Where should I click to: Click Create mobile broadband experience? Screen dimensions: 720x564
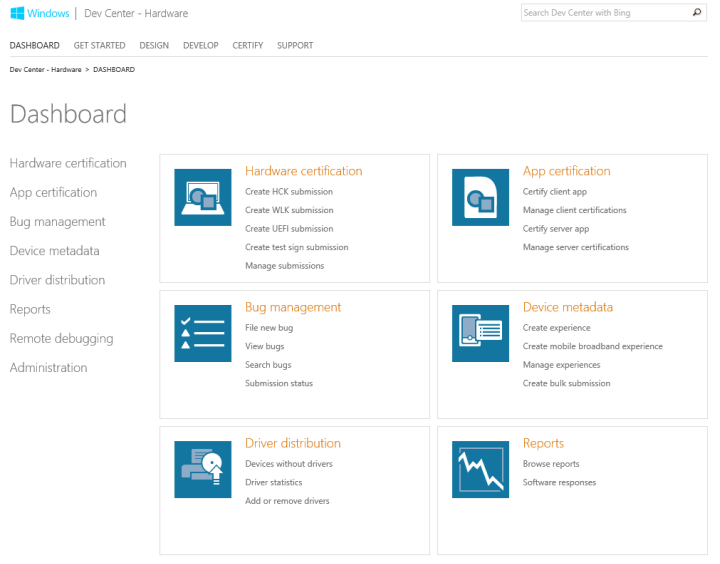coord(593,346)
